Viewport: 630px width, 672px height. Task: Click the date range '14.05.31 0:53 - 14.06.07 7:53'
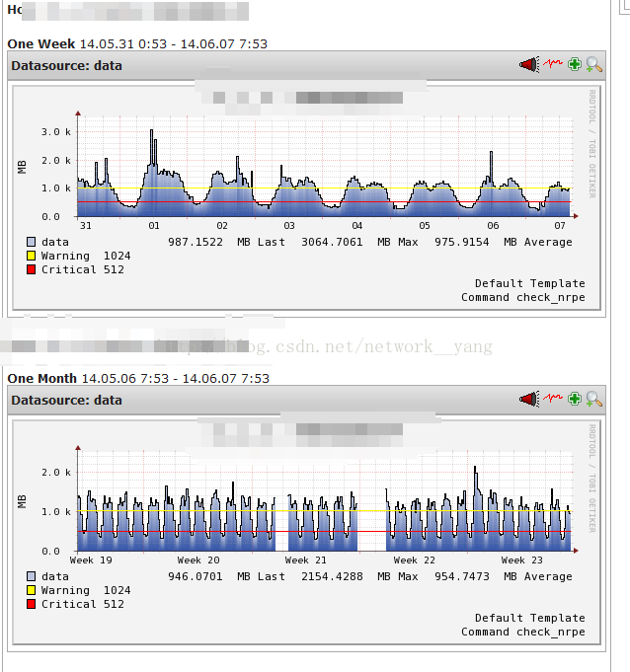[x=174, y=44]
